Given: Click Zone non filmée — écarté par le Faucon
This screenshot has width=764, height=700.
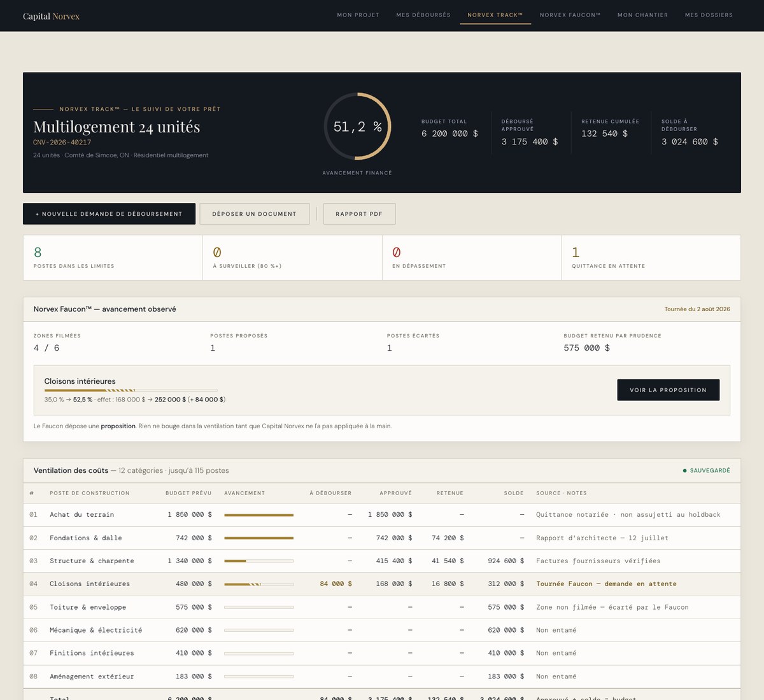Looking at the screenshot, I should [x=612, y=608].
